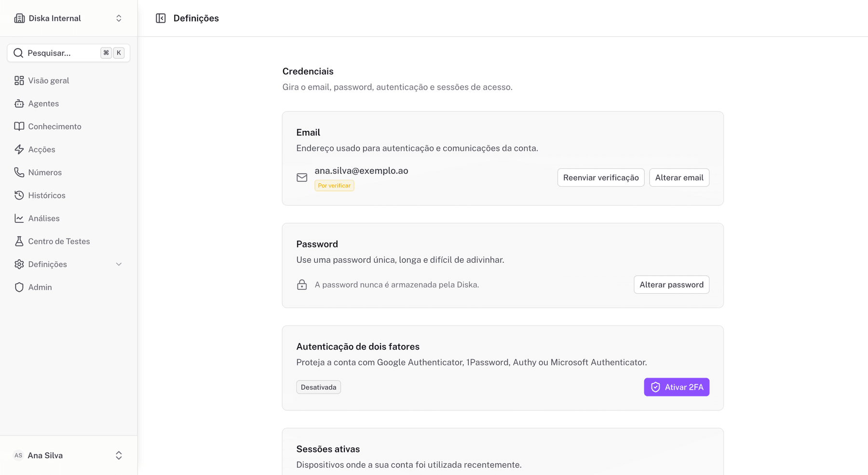Screen dimensions: 868x475
Task: Click the Visão geral grid icon
Action: [x=19, y=81]
